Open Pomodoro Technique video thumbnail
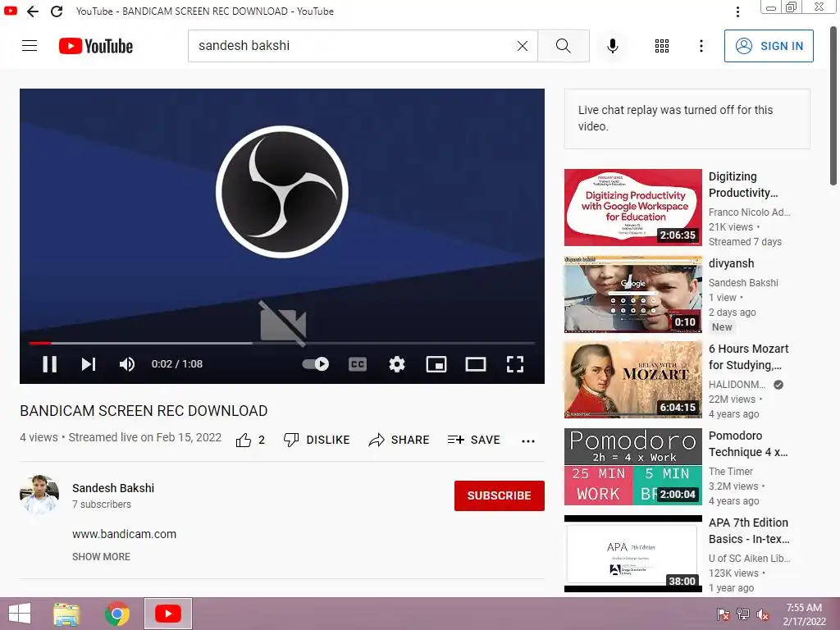This screenshot has height=630, width=840. [633, 467]
